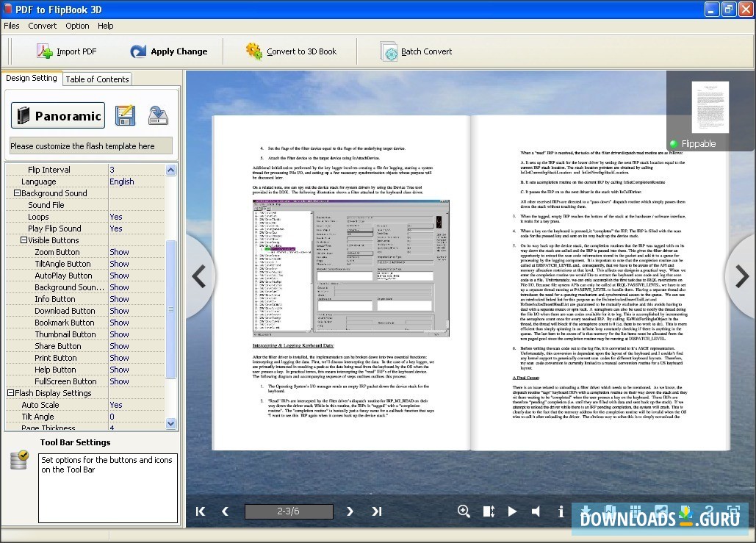756x543 pixels.
Task: Toggle the Bookmark Button Show value
Action: [137, 323]
